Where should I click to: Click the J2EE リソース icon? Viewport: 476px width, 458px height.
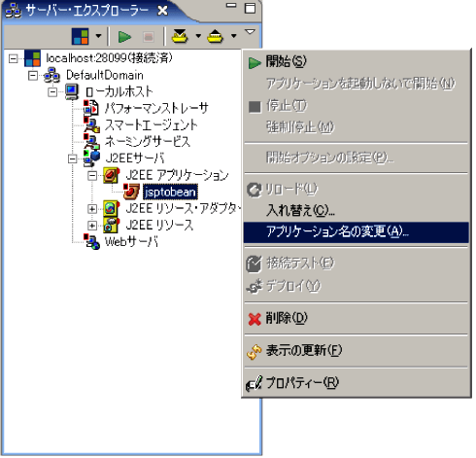(x=112, y=226)
